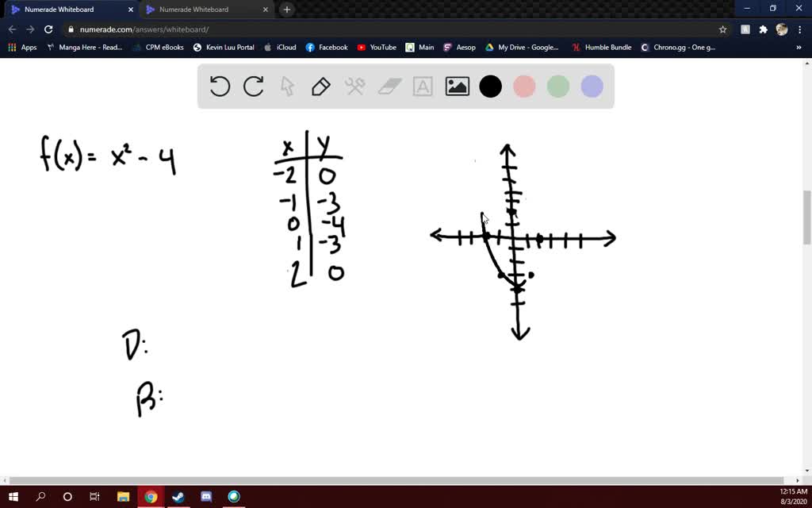This screenshot has width=812, height=508.
Task: Go back to previous page
Action: (13, 29)
